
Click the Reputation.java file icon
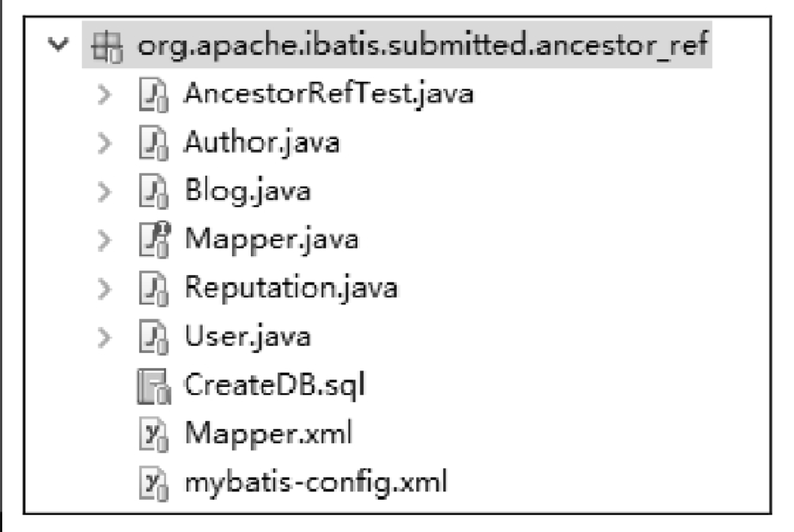[153, 289]
